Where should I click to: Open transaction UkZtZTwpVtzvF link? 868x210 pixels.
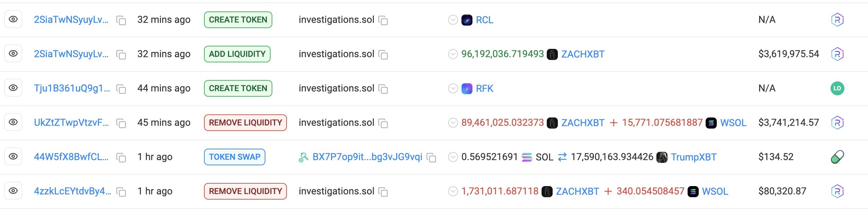tap(71, 123)
